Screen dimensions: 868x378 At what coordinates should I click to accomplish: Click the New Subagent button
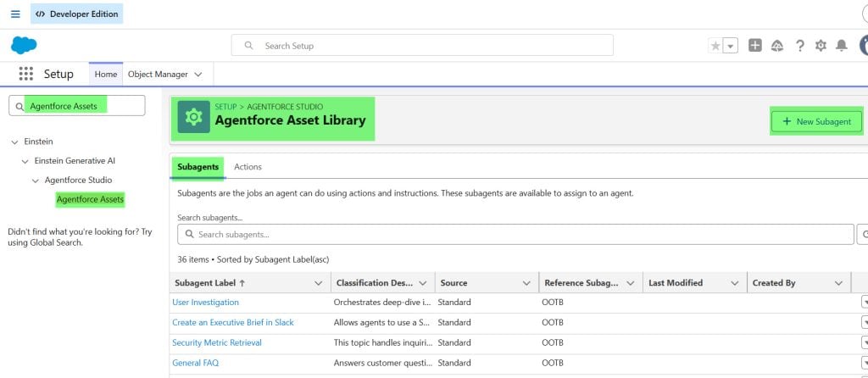pyautogui.click(x=816, y=122)
